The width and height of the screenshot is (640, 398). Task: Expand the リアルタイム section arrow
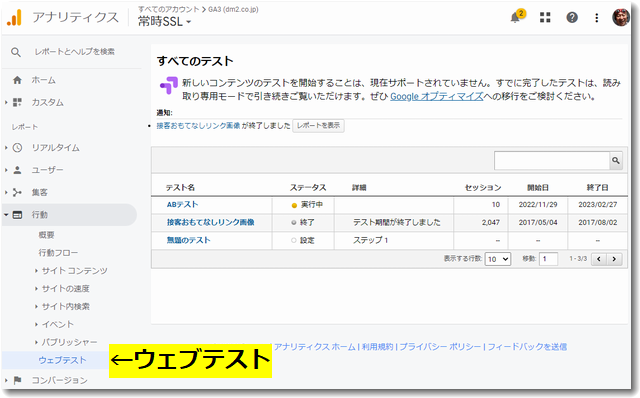tap(6, 148)
